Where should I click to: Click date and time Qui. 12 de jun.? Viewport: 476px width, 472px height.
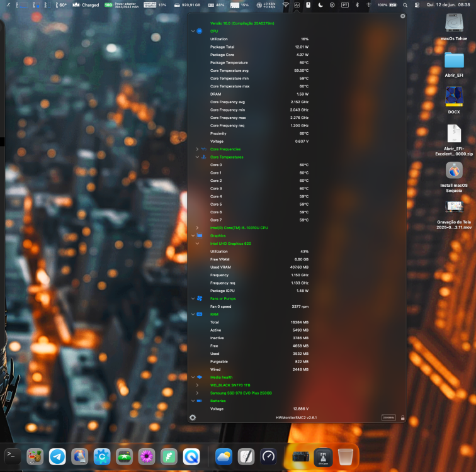(x=448, y=5)
